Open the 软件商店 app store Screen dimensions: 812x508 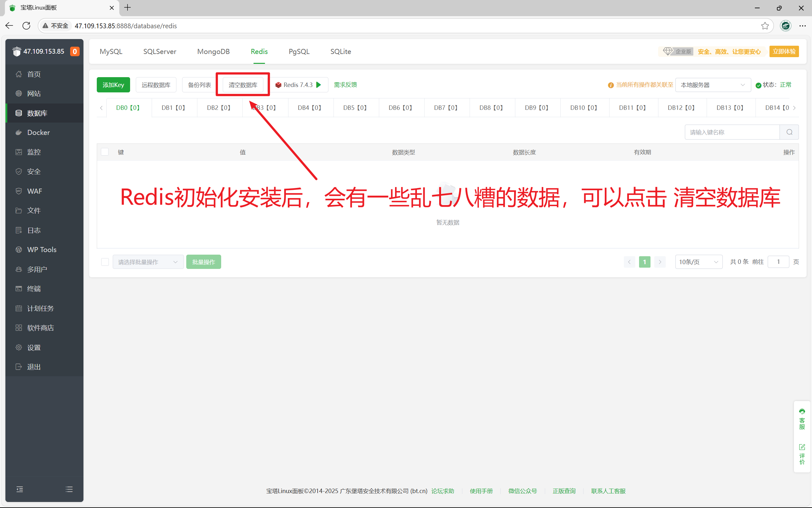tap(40, 328)
